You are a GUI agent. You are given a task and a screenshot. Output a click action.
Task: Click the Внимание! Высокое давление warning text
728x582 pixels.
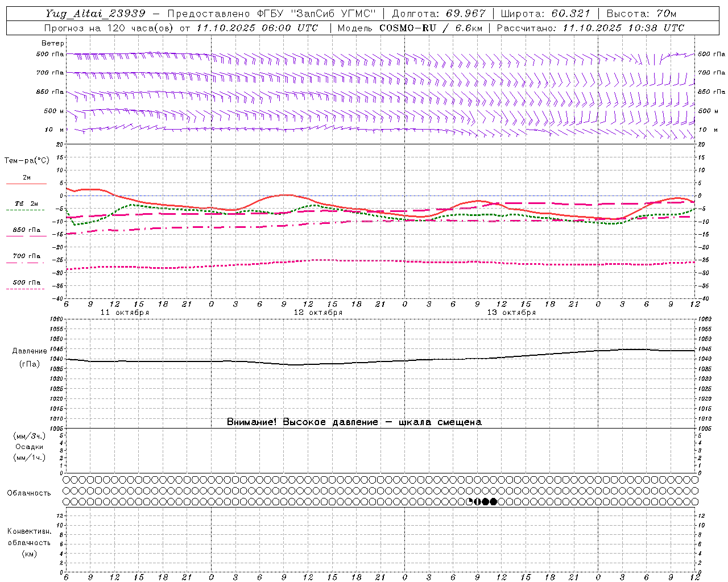[x=354, y=422]
